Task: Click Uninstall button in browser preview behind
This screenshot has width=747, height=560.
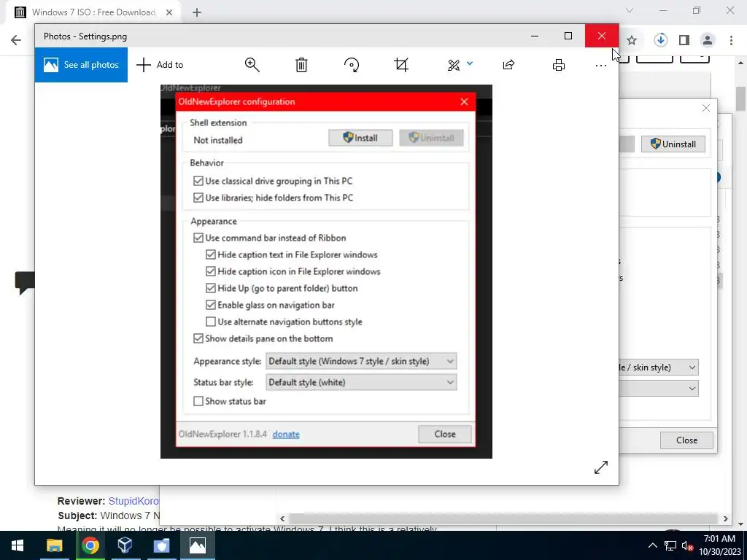Action: point(673,144)
